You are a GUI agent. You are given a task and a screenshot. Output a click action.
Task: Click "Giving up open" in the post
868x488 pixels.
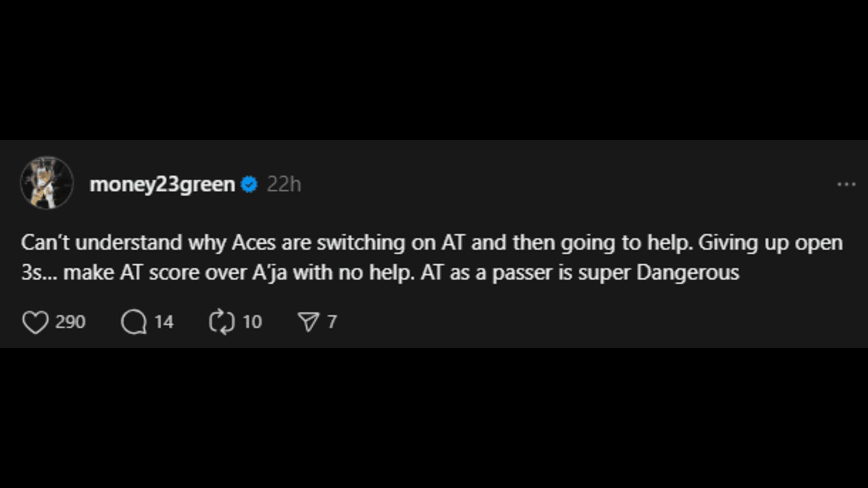tap(770, 243)
